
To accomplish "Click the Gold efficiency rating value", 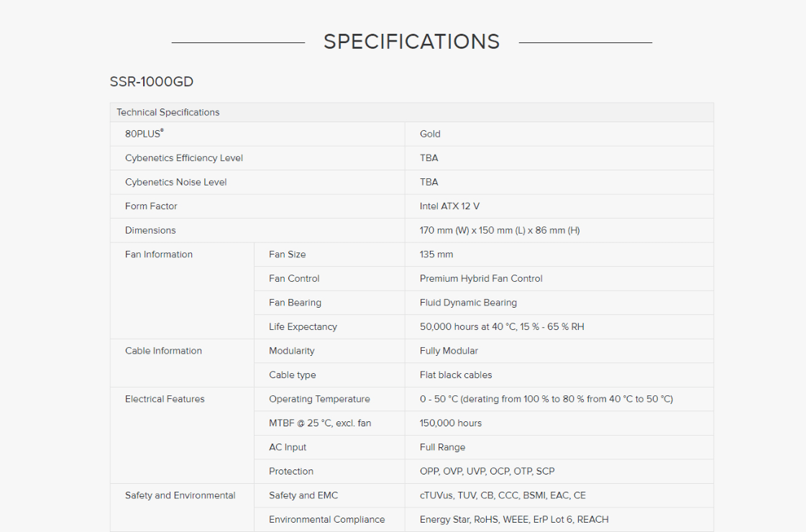I will 430,134.
